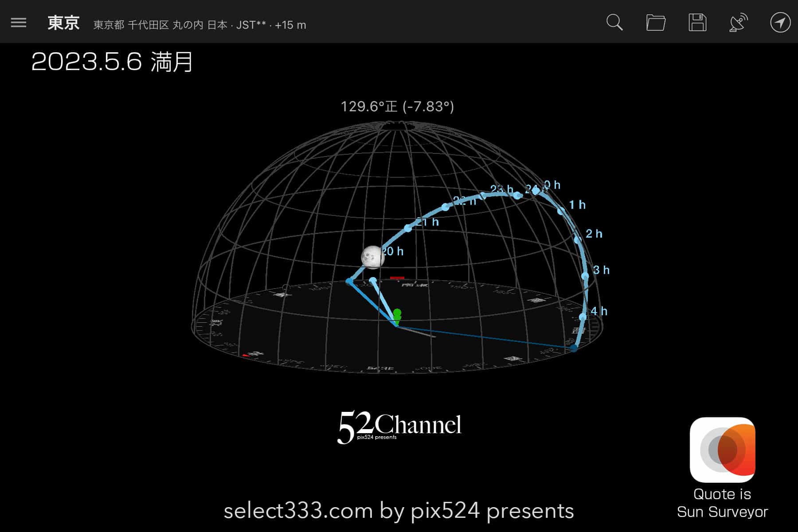
Task: Click the moonset point on horizon
Action: pos(574,348)
